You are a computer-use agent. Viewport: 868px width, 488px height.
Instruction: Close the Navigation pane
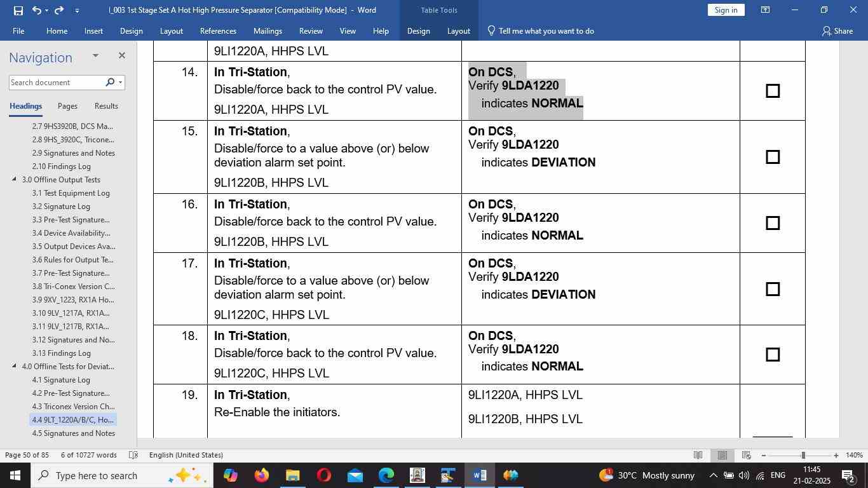[x=122, y=55]
